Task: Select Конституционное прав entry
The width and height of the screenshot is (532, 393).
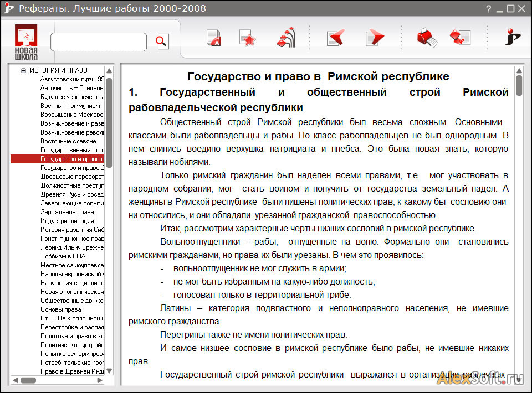Action: pyautogui.click(x=72, y=239)
